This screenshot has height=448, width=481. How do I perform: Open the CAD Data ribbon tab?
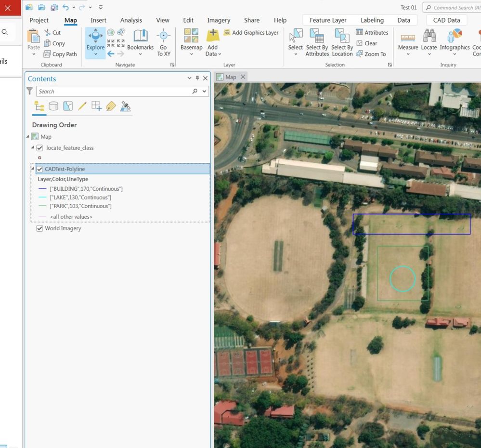446,20
